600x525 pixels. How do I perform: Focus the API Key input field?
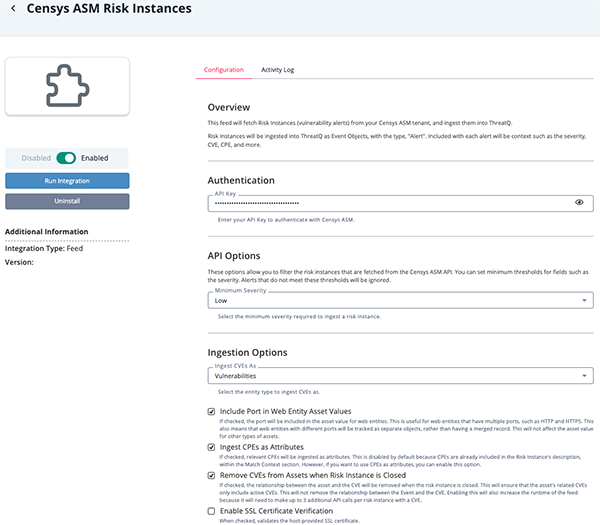click(400, 203)
